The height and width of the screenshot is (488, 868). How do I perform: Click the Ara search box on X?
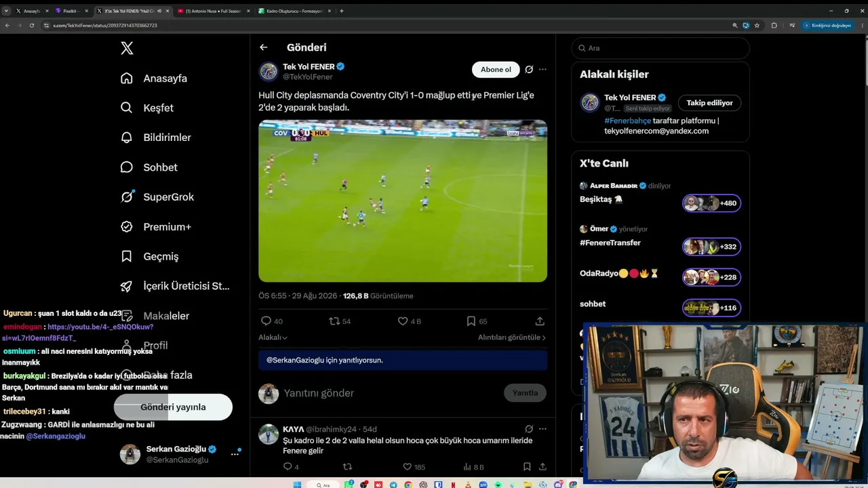click(x=660, y=48)
